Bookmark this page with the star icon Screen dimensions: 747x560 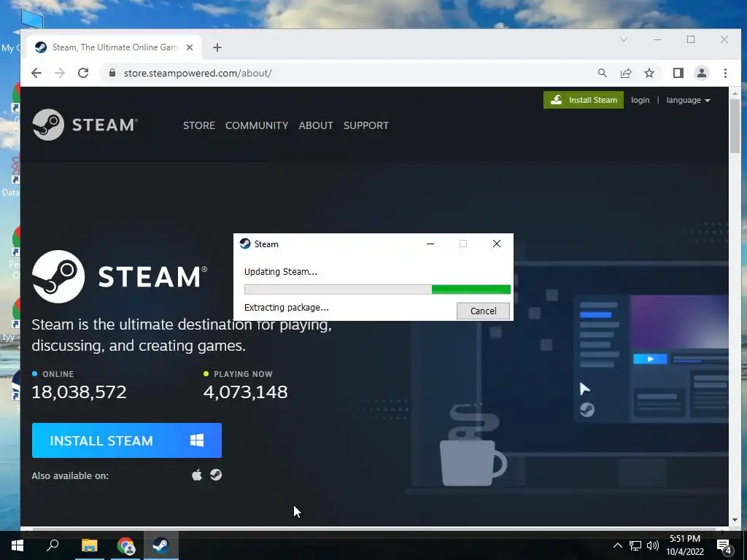[x=649, y=73]
